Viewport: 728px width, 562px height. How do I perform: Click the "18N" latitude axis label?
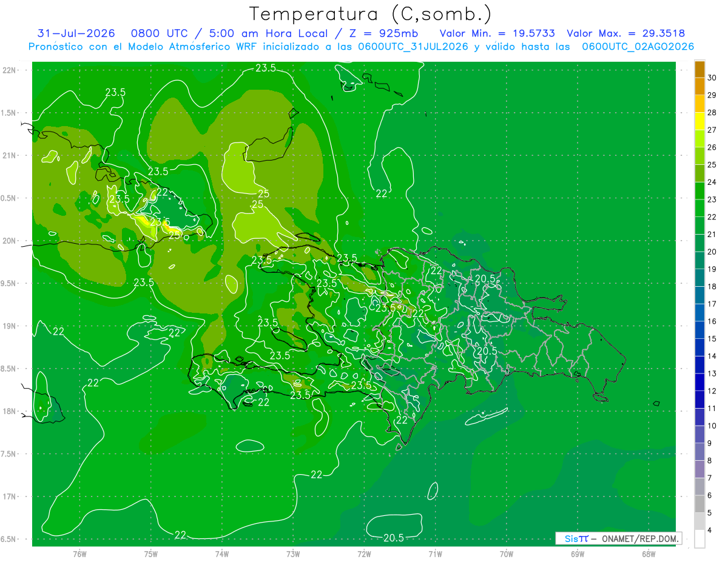(x=10, y=411)
